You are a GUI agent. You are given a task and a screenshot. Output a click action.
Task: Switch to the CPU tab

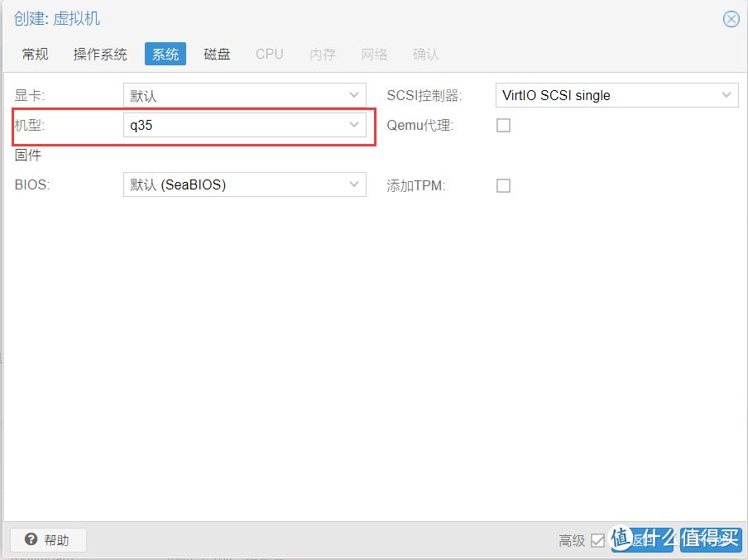coord(269,54)
